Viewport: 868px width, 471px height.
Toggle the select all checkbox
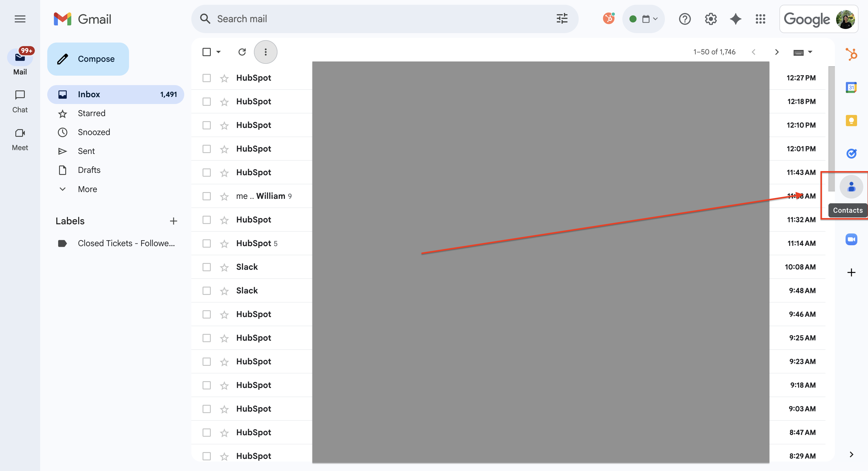click(207, 52)
